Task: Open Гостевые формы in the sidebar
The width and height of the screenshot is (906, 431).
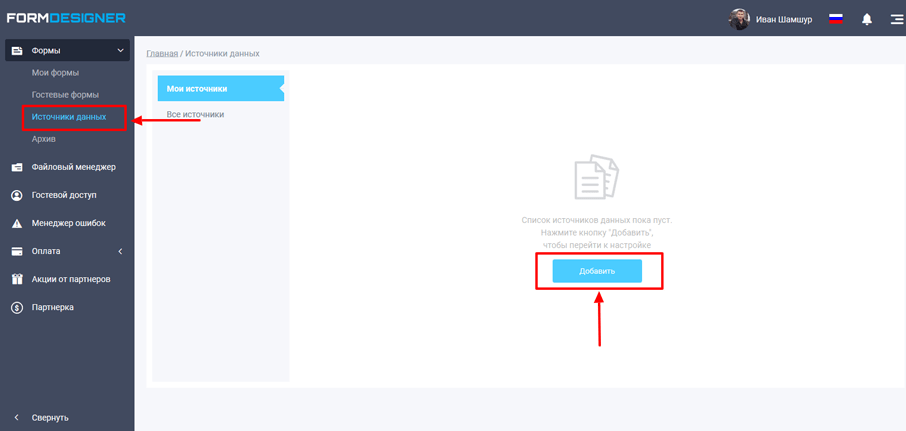Action: pyautogui.click(x=65, y=95)
